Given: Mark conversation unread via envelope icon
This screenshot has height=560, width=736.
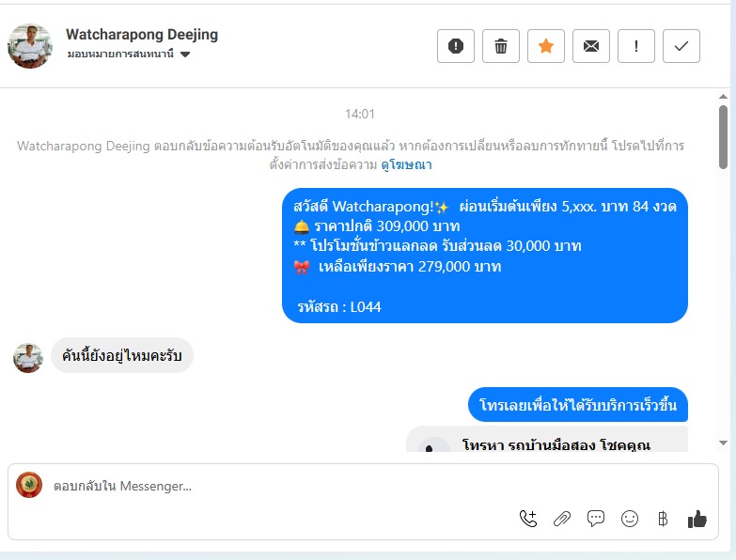Looking at the screenshot, I should (x=590, y=46).
